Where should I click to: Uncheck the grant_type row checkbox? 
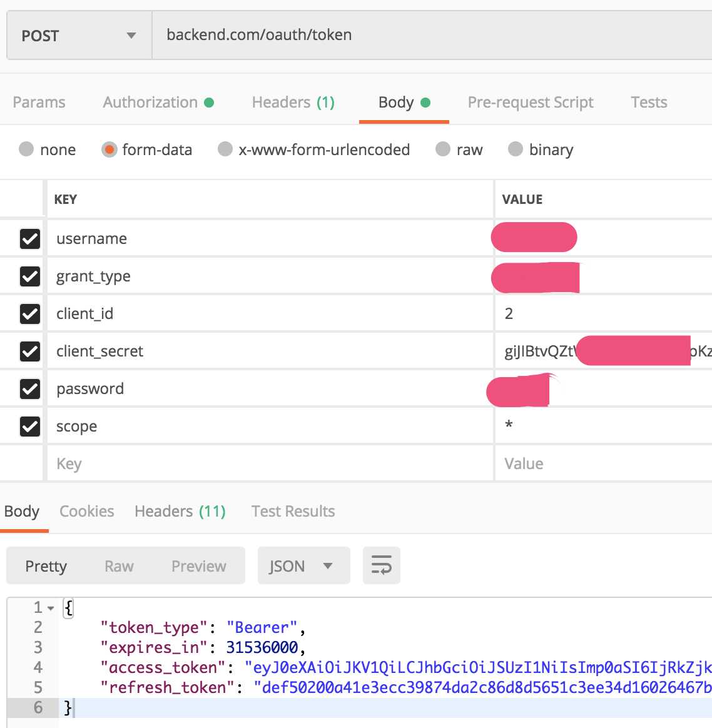click(x=30, y=276)
